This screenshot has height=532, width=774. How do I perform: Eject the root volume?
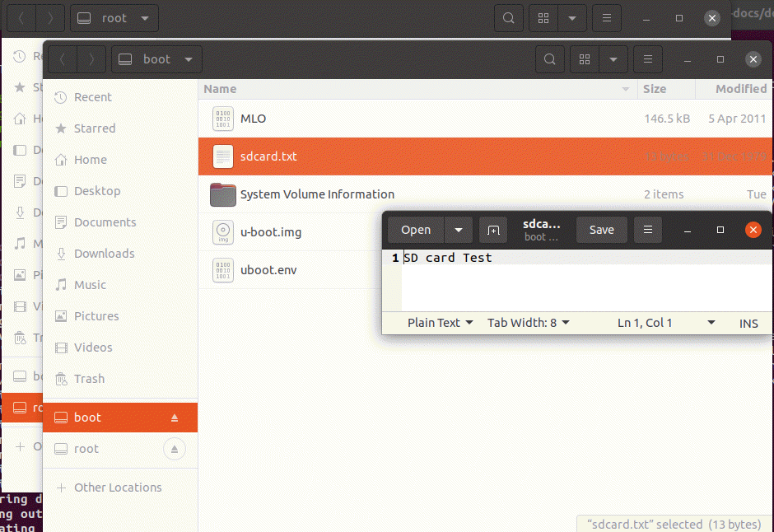click(x=175, y=449)
